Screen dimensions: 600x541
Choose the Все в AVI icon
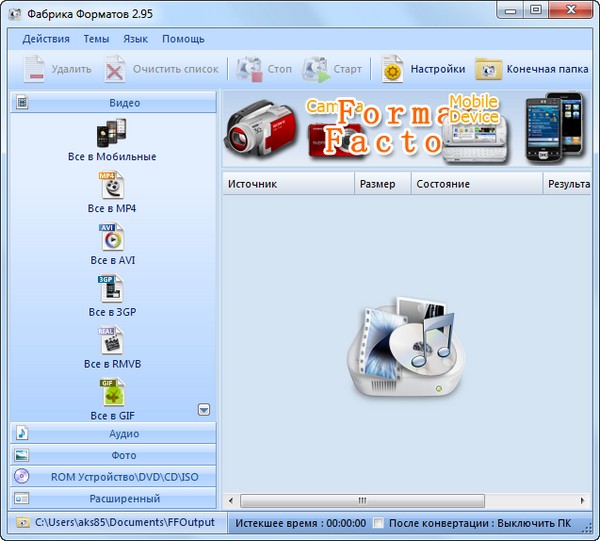pos(112,238)
